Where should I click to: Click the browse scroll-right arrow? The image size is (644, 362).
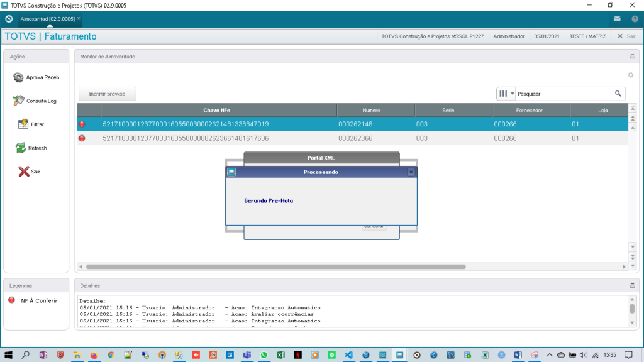[624, 266]
